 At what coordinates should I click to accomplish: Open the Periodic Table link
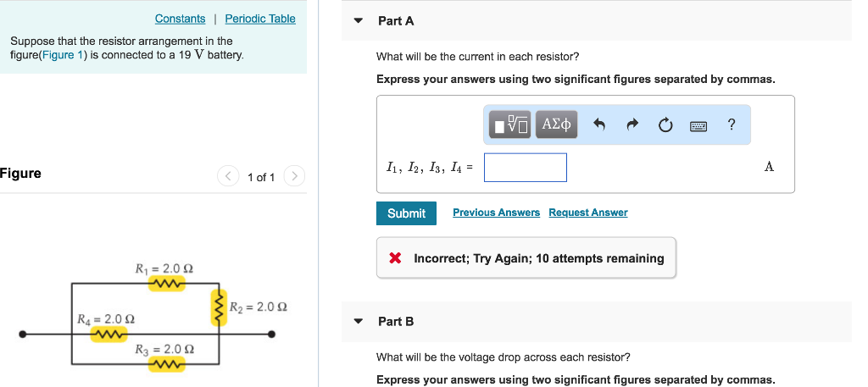(260, 19)
